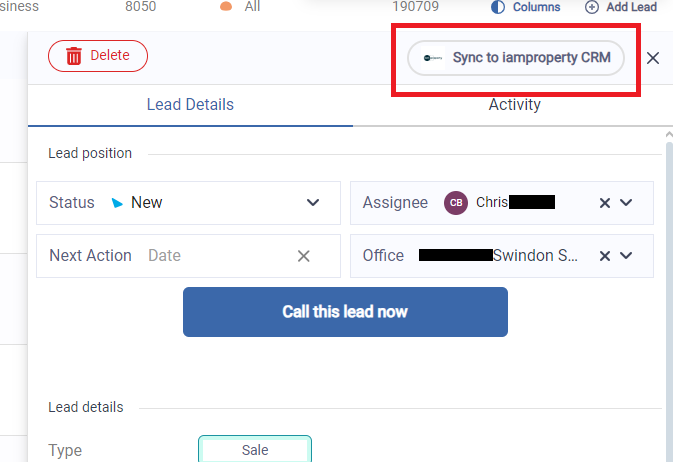The width and height of the screenshot is (673, 462).
Task: Open the Assignee dropdown chevron
Action: (627, 203)
